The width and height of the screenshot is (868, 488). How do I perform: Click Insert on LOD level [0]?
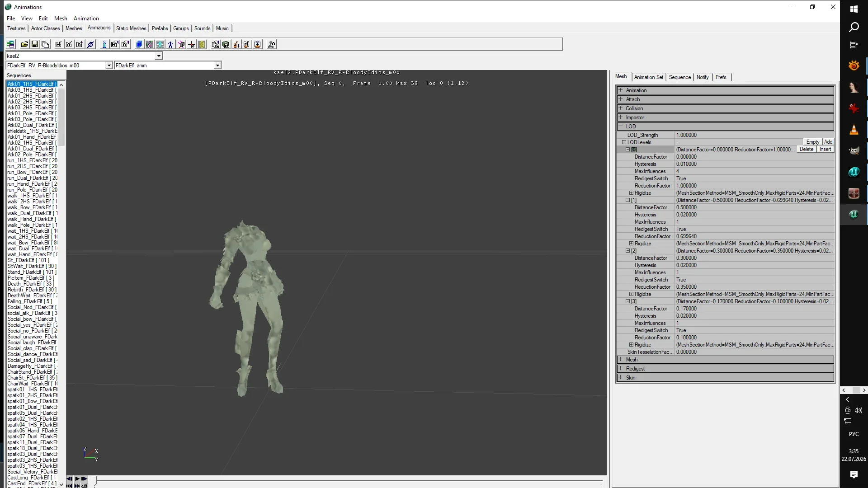tap(825, 149)
